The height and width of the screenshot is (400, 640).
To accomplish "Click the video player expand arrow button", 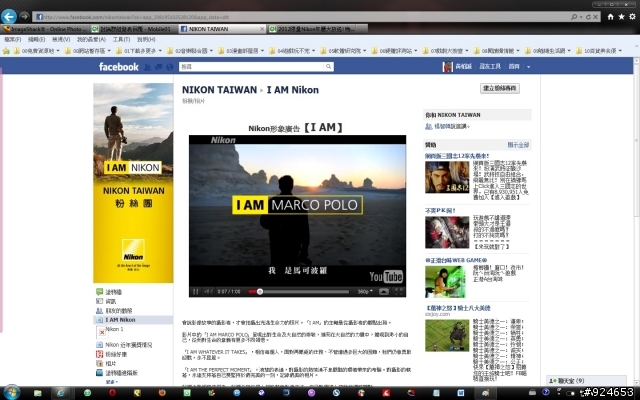I will point(384,291).
